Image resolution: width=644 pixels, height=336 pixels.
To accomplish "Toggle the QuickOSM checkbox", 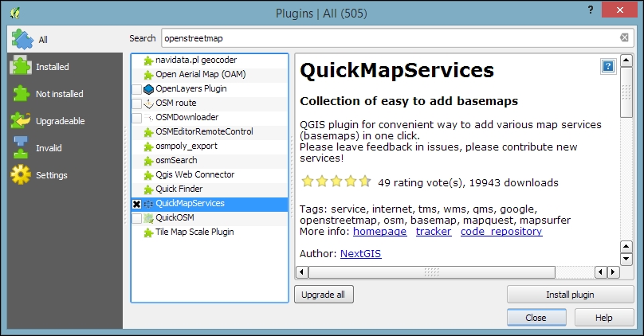I will [x=137, y=218].
